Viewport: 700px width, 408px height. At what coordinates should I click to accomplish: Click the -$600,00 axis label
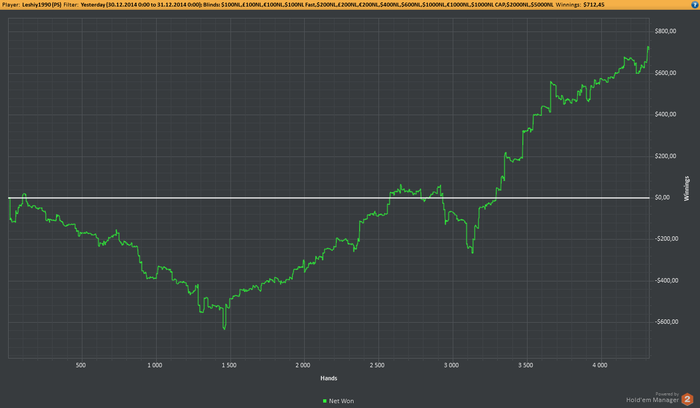click(x=667, y=322)
